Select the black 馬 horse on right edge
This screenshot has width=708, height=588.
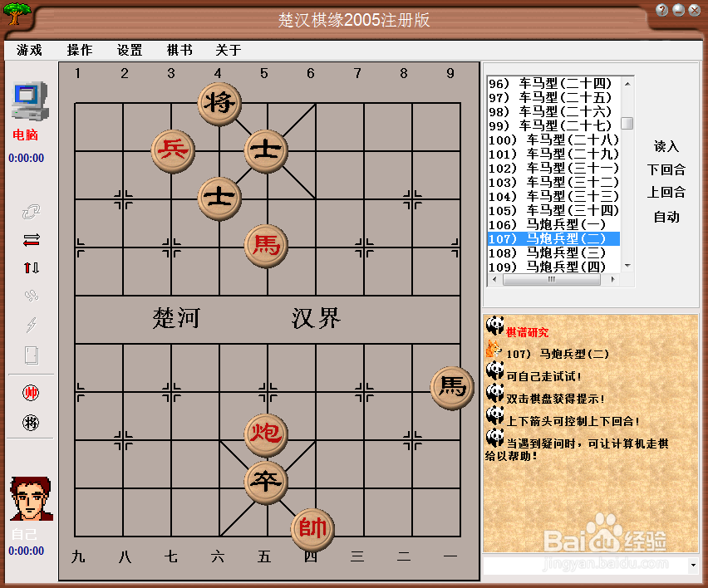point(452,388)
